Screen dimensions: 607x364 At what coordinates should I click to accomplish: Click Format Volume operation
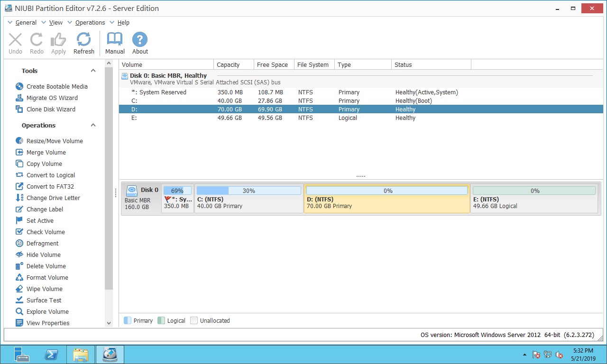(47, 277)
